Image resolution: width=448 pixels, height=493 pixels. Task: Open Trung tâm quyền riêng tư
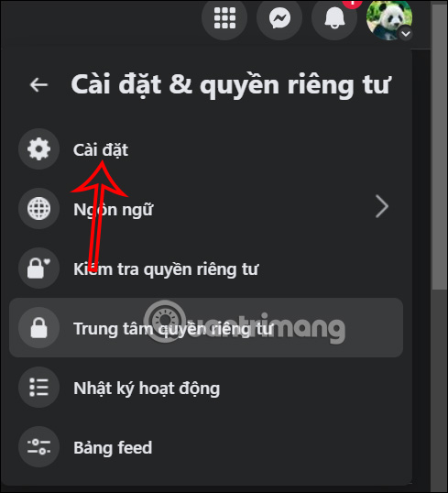point(206,328)
